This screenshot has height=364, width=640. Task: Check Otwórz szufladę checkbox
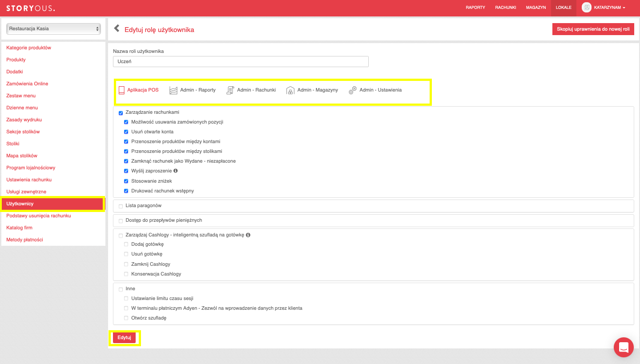coord(126,318)
